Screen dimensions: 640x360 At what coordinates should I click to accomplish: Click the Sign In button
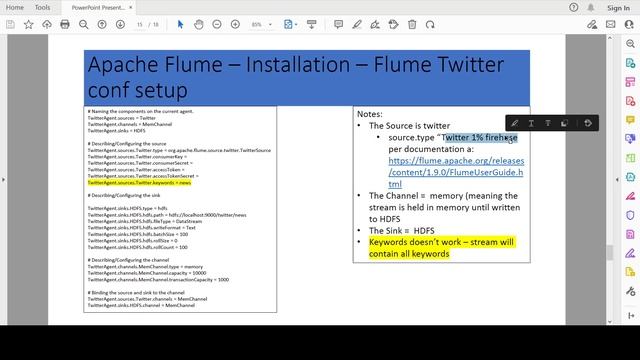click(x=618, y=8)
